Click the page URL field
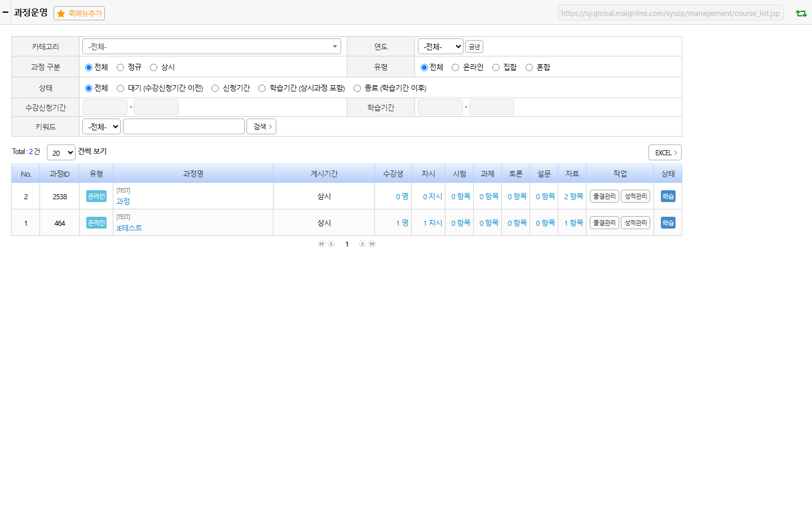The image size is (812, 508). [x=671, y=13]
